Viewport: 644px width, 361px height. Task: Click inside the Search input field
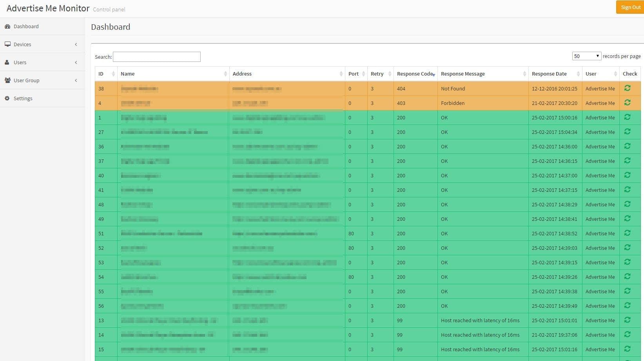(x=156, y=56)
